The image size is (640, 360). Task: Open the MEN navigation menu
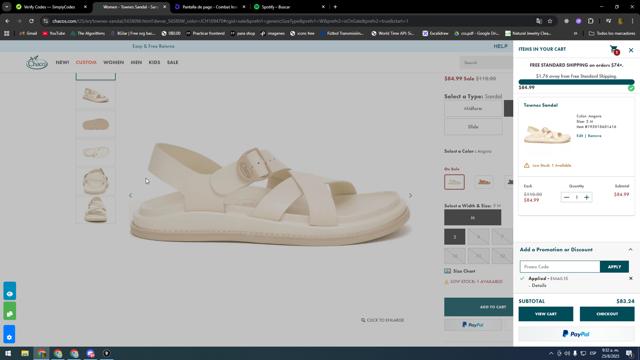click(x=136, y=62)
